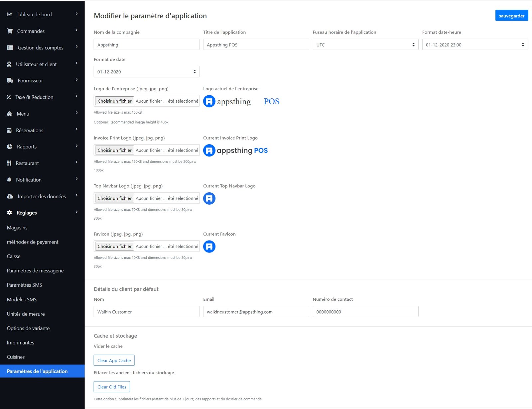532x409 pixels.
Task: Click the Réservations calendar icon
Action: point(9,130)
